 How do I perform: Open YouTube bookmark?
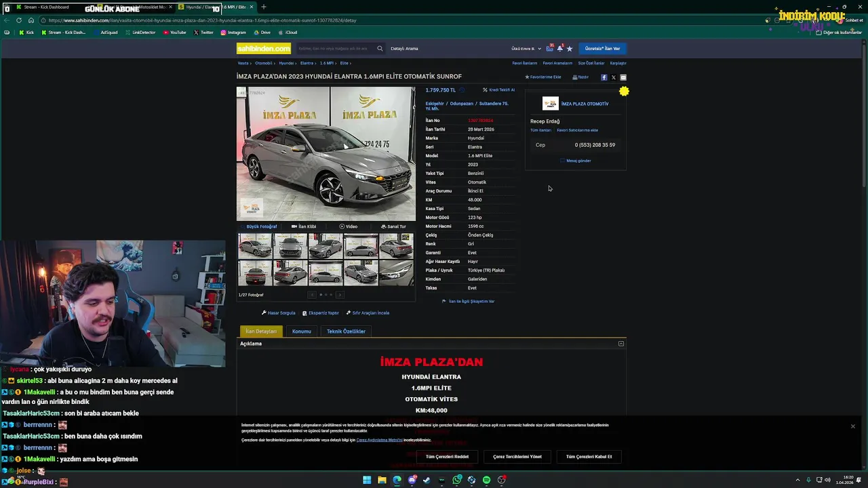pyautogui.click(x=175, y=33)
